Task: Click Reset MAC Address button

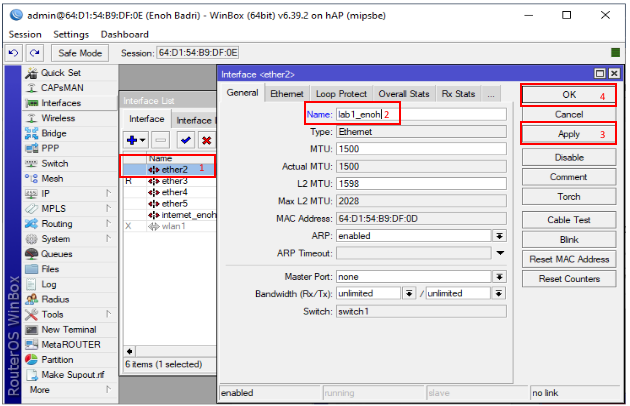Action: [x=569, y=259]
